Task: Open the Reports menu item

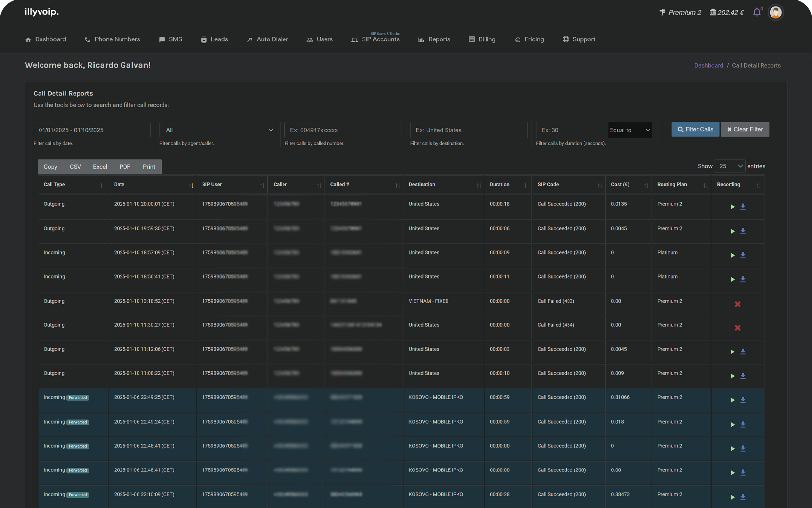Action: coord(434,39)
